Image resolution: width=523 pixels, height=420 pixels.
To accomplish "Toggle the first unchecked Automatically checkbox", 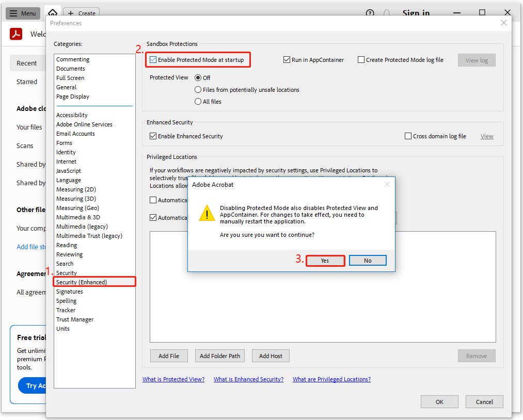I will tap(153, 200).
